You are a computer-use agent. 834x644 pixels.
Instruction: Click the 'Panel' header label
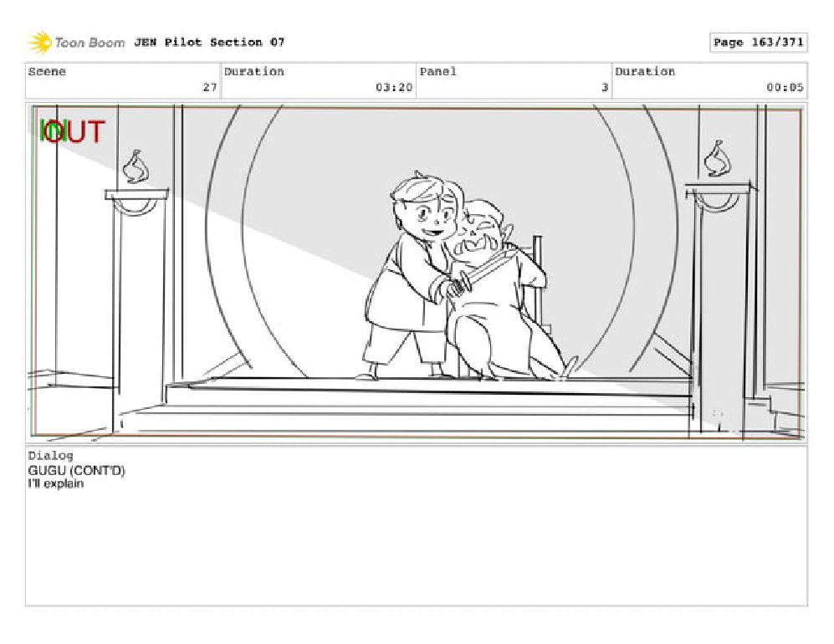(437, 71)
